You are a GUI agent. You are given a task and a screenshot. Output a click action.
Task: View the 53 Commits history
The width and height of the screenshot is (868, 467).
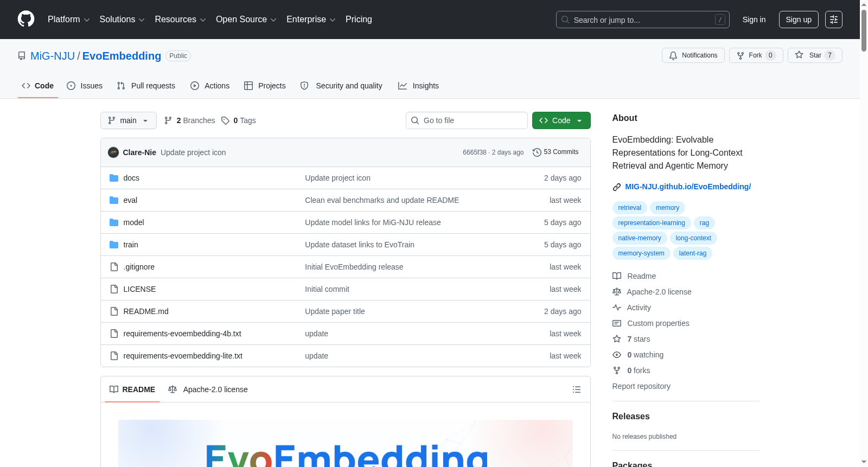(x=556, y=152)
